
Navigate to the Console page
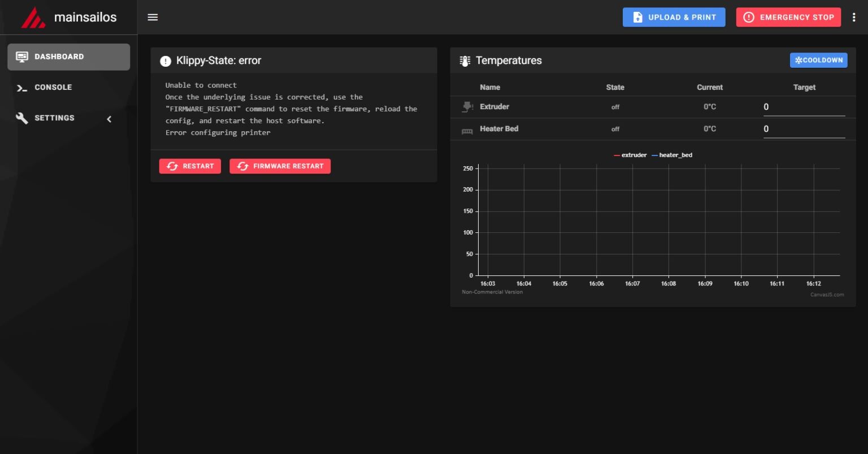54,87
